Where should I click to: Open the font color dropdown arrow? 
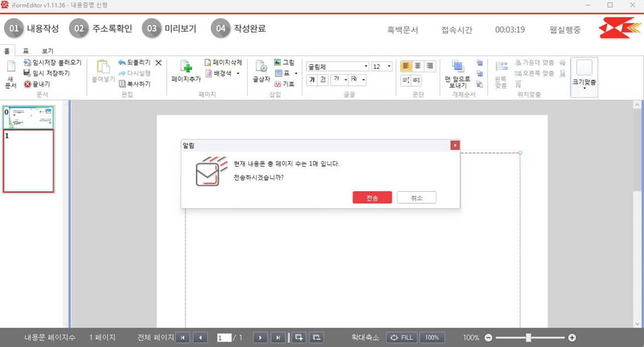pyautogui.click(x=346, y=80)
